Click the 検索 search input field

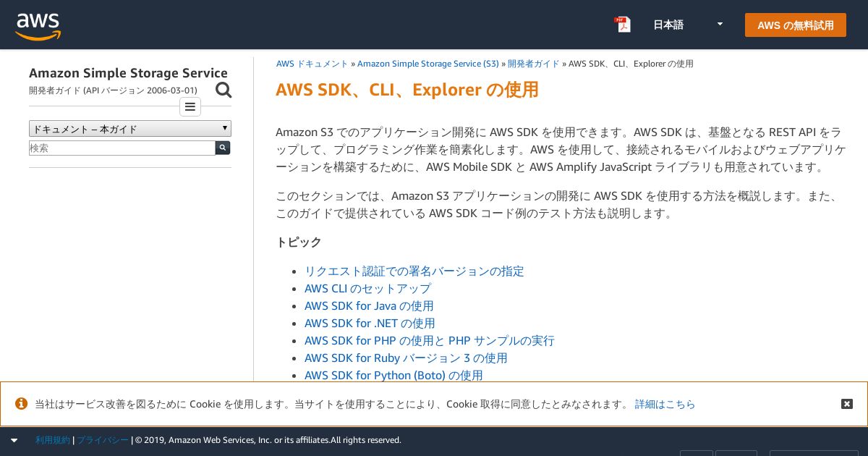(122, 148)
